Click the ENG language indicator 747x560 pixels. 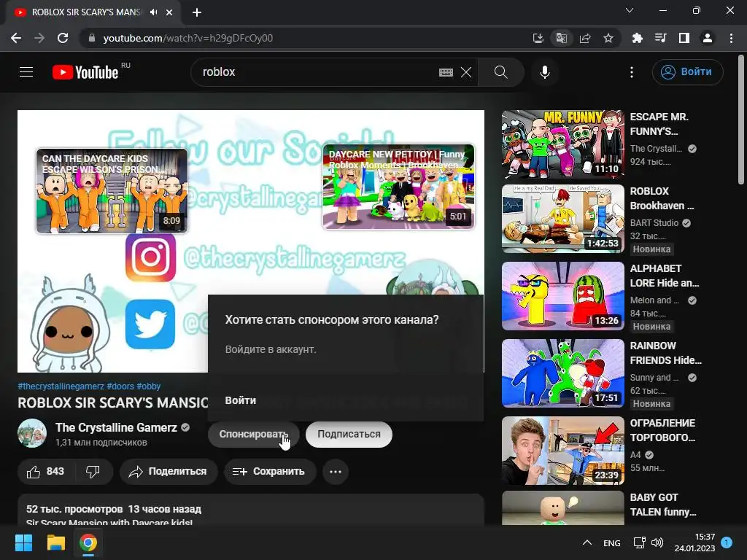tap(612, 543)
